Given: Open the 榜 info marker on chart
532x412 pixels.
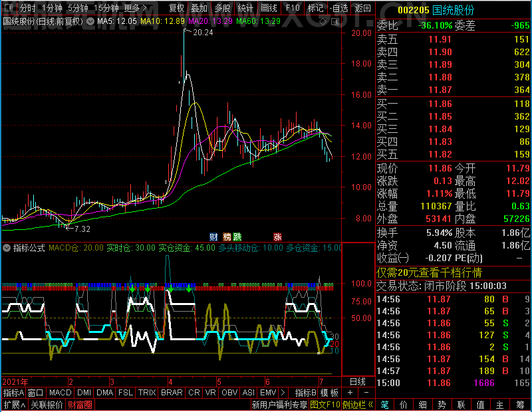Looking at the screenshot, I should point(227,237).
